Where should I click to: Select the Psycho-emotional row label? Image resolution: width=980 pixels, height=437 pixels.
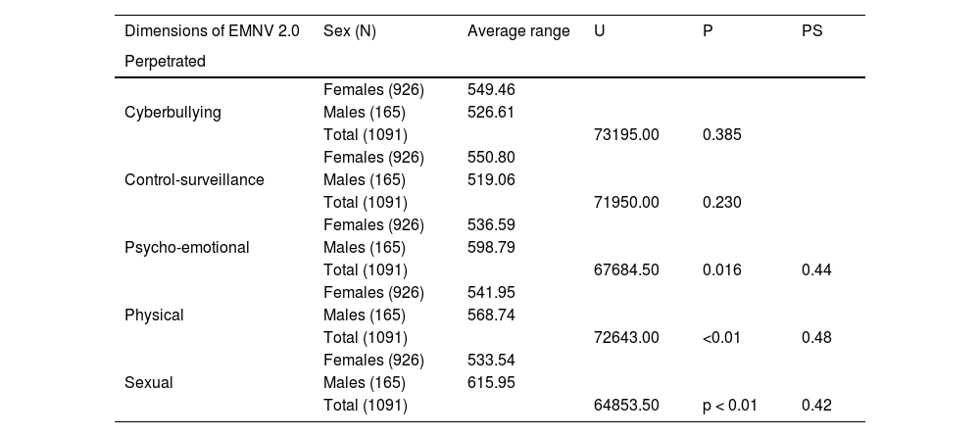186,247
